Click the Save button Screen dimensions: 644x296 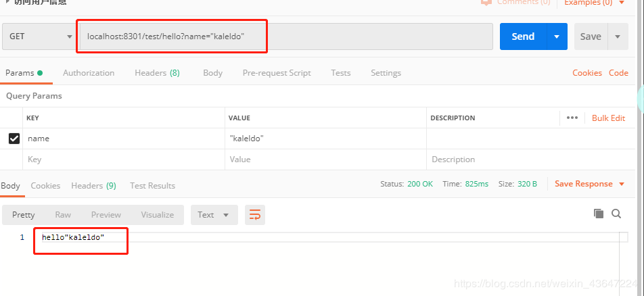(591, 36)
